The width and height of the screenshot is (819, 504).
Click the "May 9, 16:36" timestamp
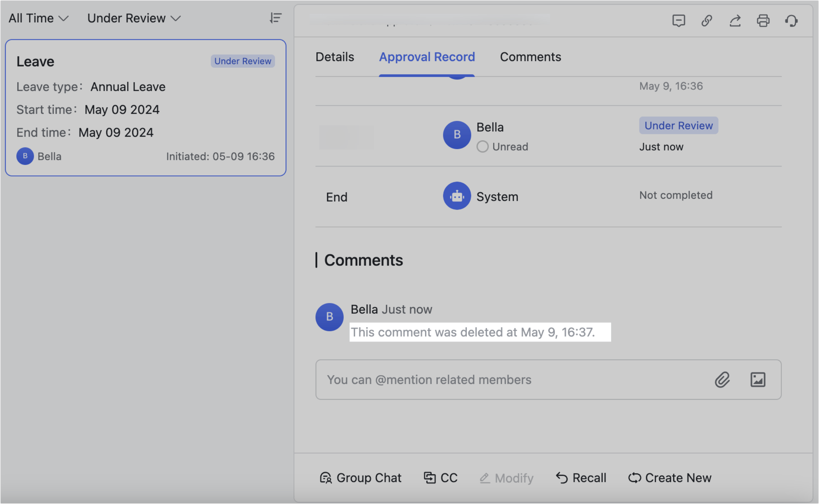point(671,86)
